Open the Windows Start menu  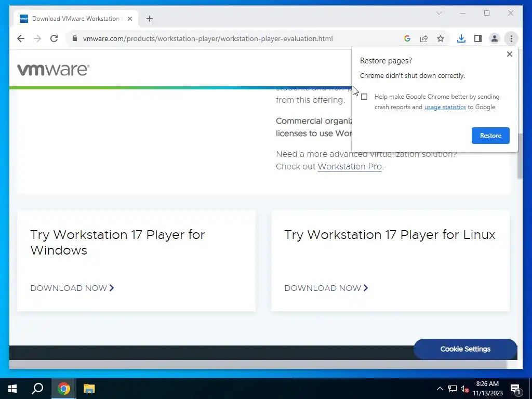(x=12, y=389)
